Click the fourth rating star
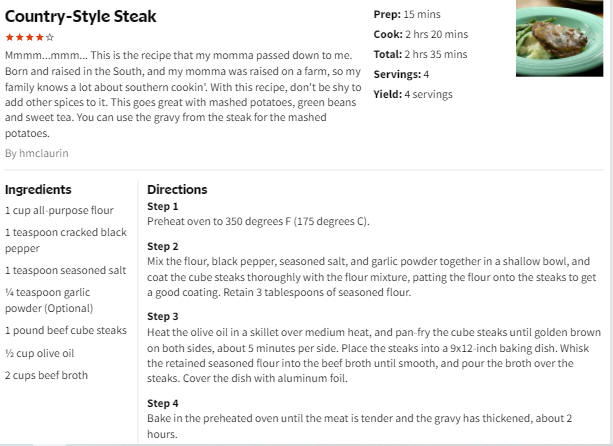Viewport: 613px width, 446px height. [x=39, y=38]
